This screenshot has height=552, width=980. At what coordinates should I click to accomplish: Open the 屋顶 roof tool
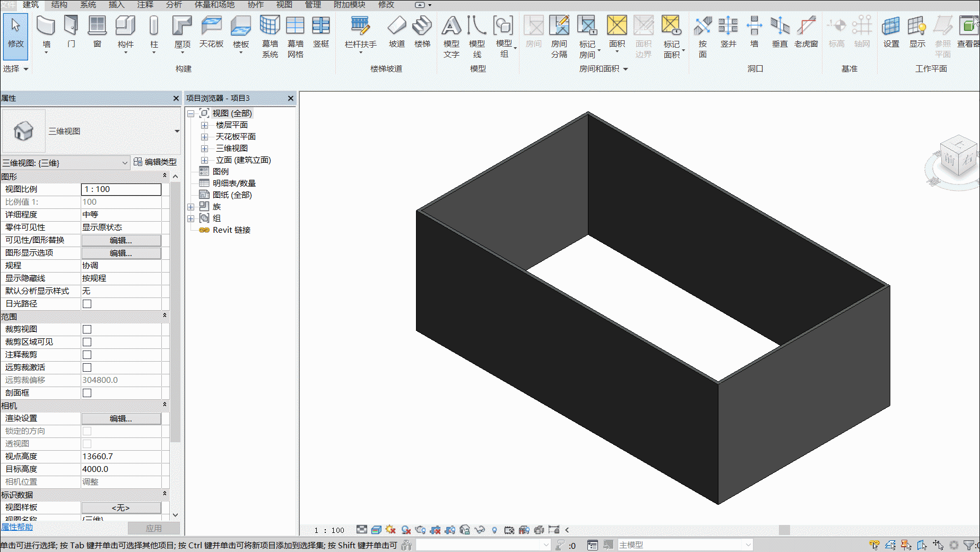coord(183,33)
